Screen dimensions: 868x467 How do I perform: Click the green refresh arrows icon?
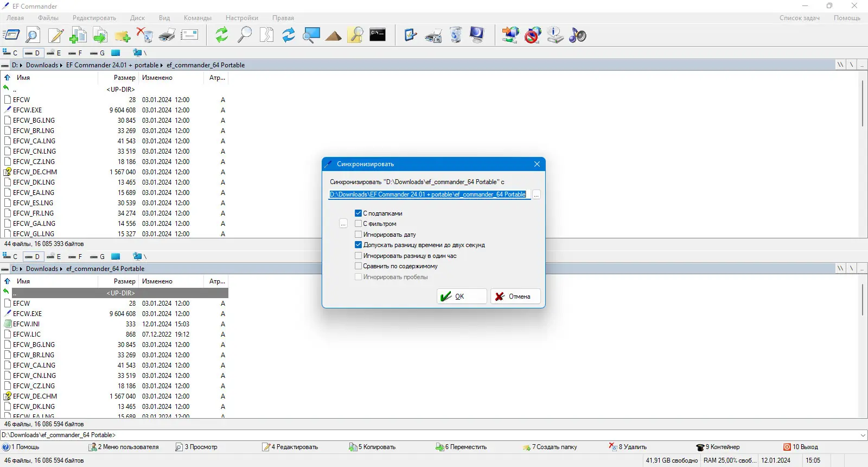click(221, 35)
